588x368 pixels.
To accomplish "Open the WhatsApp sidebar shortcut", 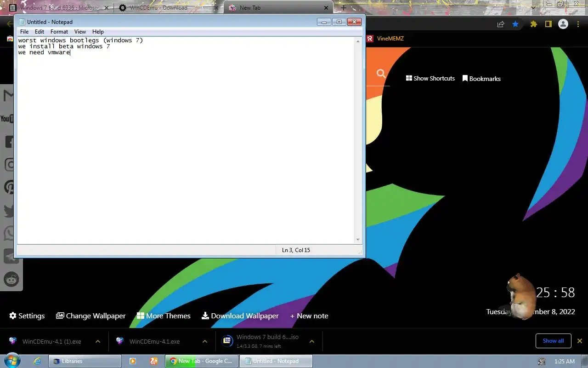I will click(x=9, y=233).
